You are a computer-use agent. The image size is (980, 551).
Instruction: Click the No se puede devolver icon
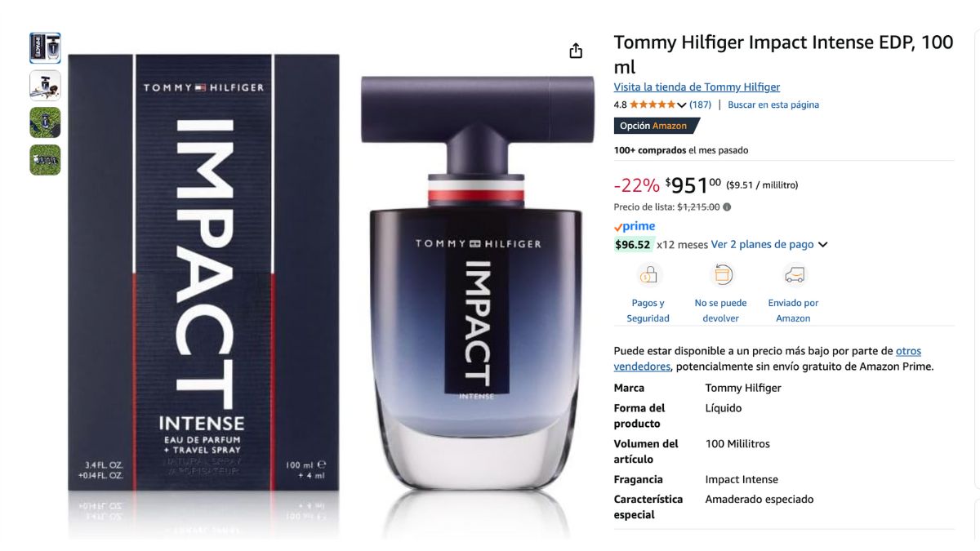721,275
